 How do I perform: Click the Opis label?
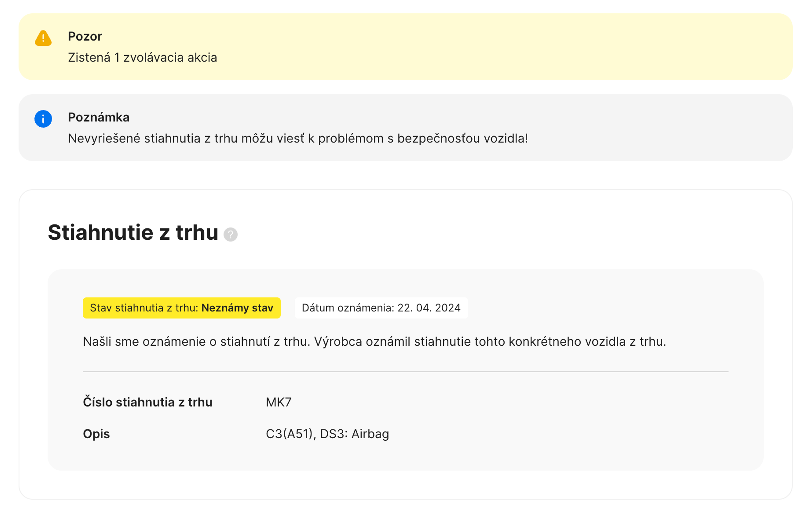(x=96, y=434)
